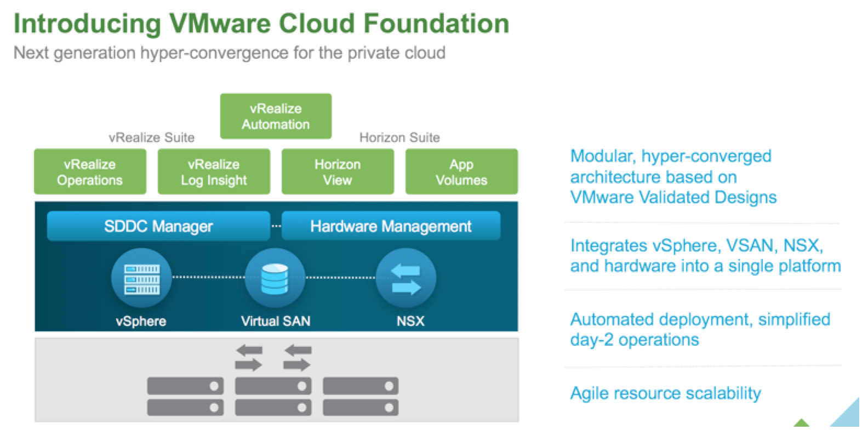Image resolution: width=868 pixels, height=436 pixels.
Task: Click the Horizon Suite label
Action: pyautogui.click(x=399, y=137)
